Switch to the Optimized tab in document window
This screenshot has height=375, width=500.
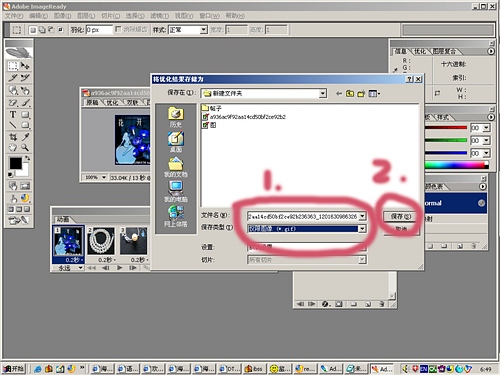[x=112, y=103]
